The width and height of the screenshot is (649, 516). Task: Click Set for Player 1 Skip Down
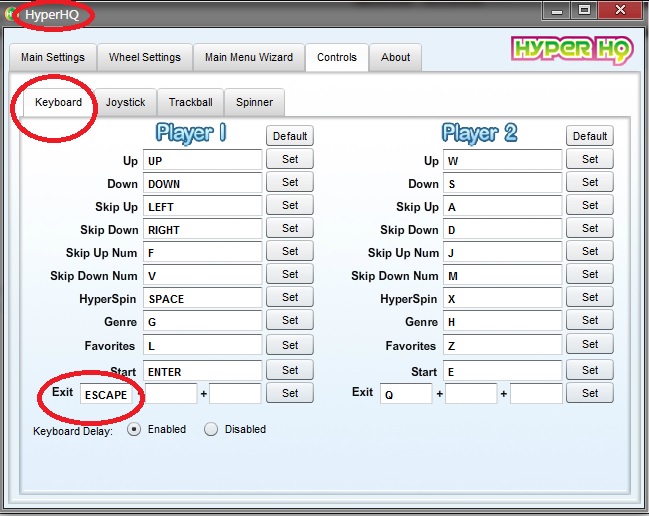[x=290, y=228]
